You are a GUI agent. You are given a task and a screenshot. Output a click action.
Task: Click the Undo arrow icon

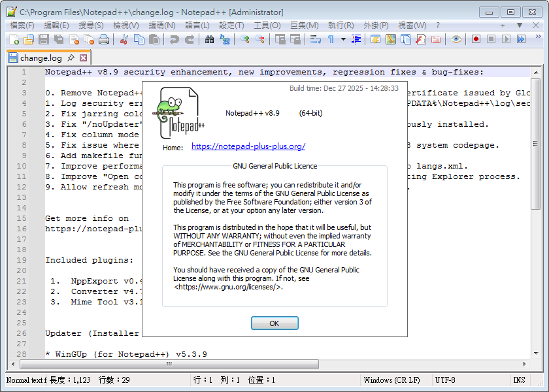click(174, 39)
